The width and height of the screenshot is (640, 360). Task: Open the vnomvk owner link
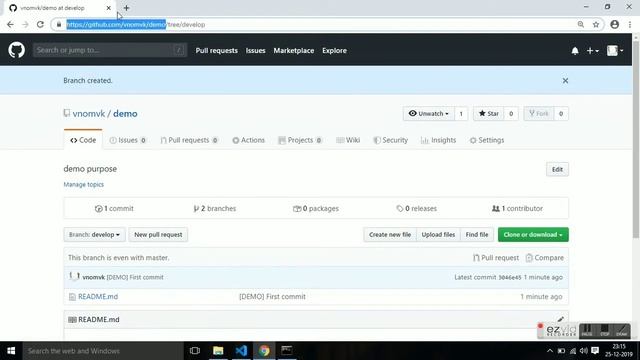(x=89, y=113)
